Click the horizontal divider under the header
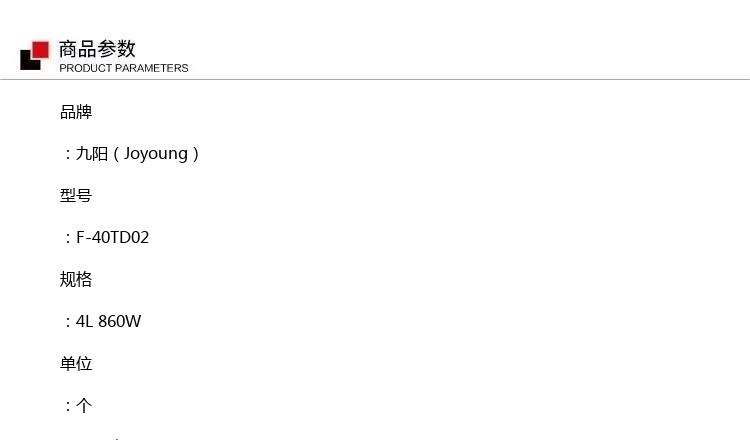 point(375,79)
